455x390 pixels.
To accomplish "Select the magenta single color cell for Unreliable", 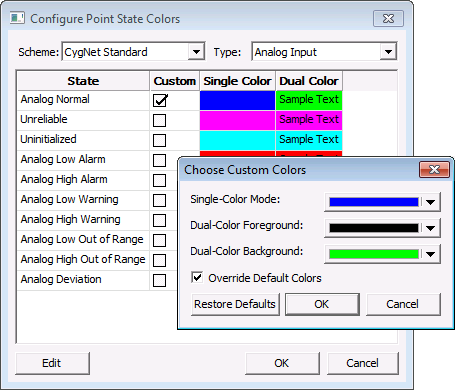I will click(237, 120).
